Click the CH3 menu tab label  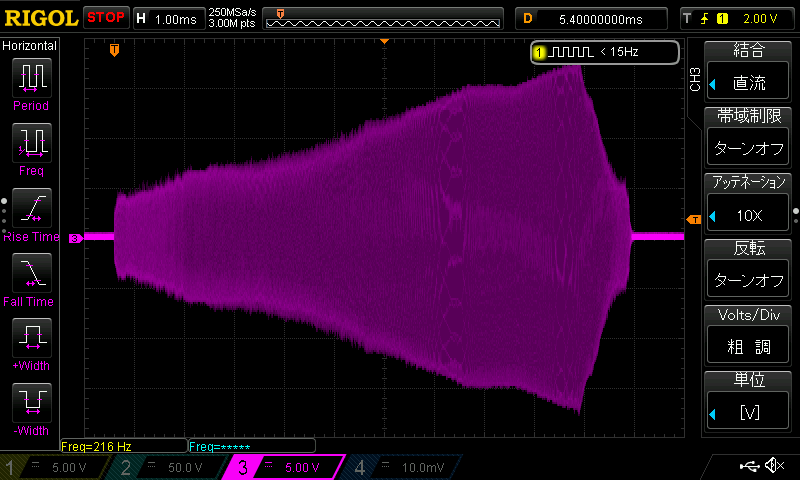[x=695, y=79]
